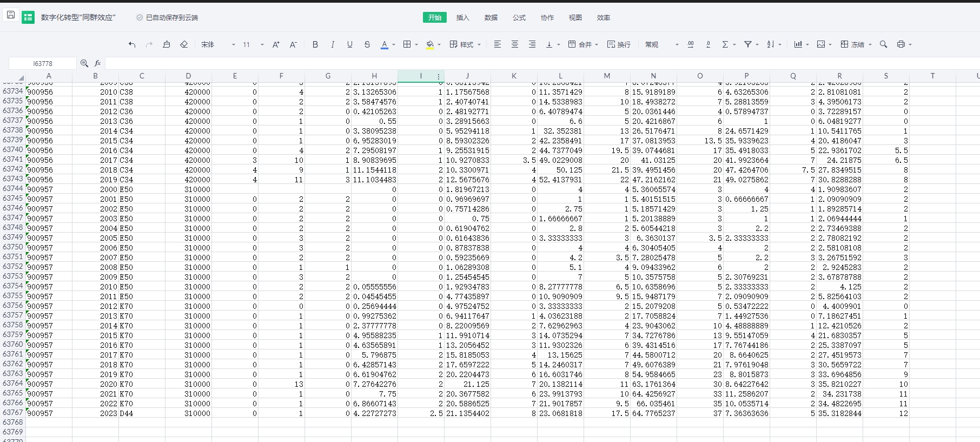Expand the borders dropdown arrow
This screenshot has height=442, width=980.
tap(416, 44)
